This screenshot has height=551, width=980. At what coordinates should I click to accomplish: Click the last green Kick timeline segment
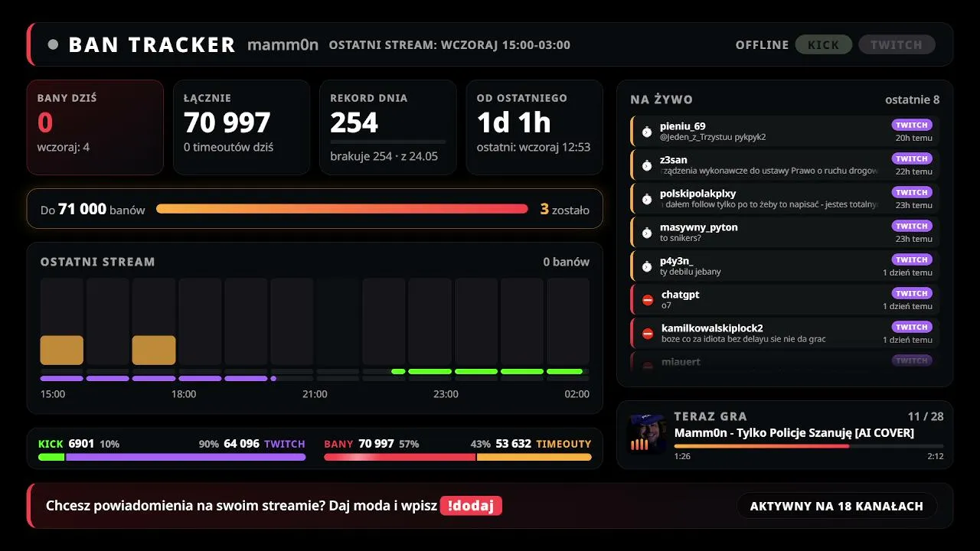565,371
